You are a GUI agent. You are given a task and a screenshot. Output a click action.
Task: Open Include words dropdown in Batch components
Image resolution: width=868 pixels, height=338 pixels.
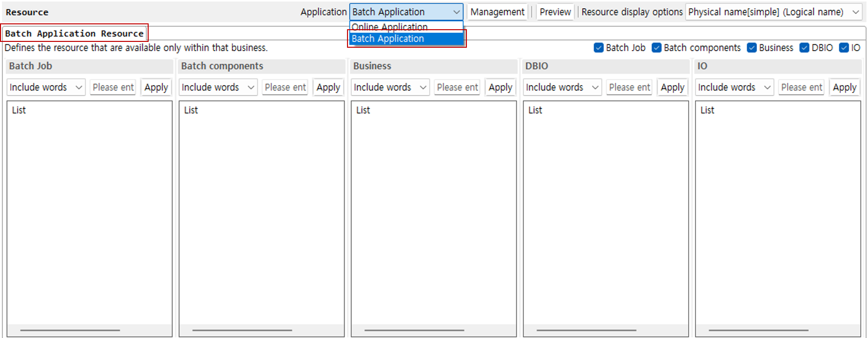click(x=218, y=87)
